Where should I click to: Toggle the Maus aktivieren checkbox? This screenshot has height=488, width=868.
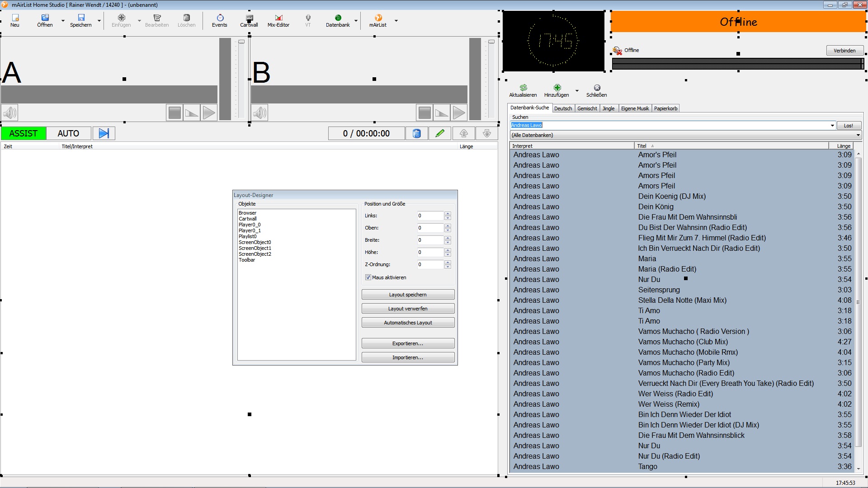(368, 277)
